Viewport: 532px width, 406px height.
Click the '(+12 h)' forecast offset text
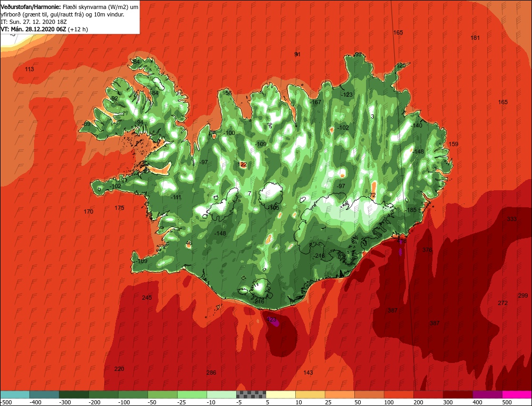click(78, 29)
